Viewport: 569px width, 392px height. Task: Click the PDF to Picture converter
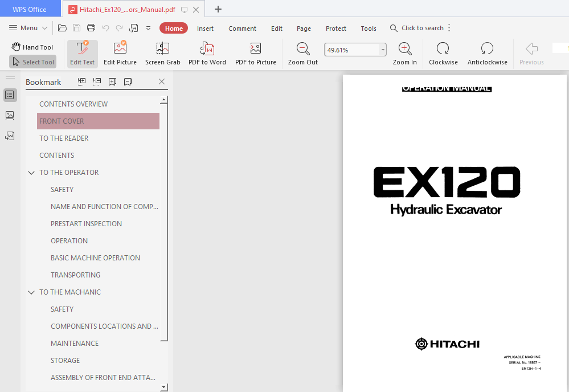[x=256, y=54]
